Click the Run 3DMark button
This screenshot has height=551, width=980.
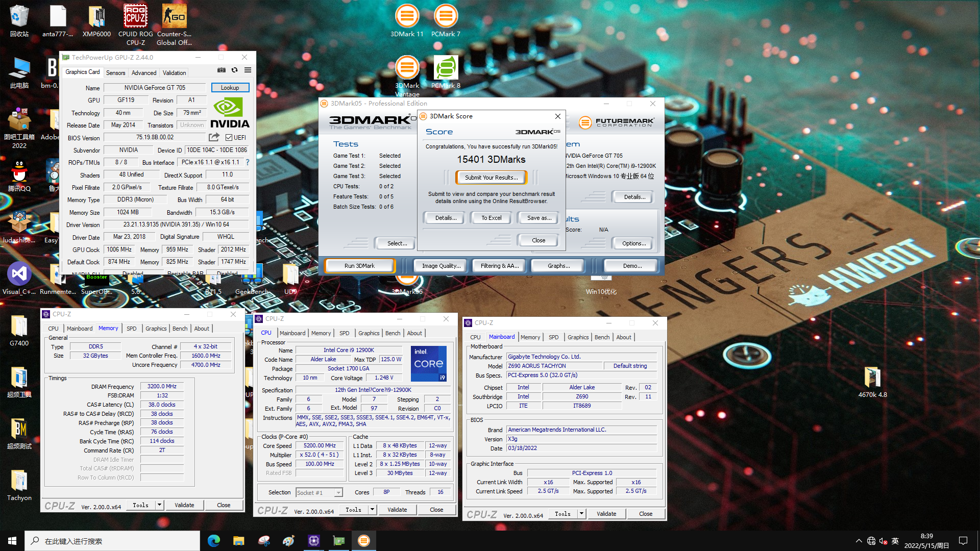tap(359, 266)
